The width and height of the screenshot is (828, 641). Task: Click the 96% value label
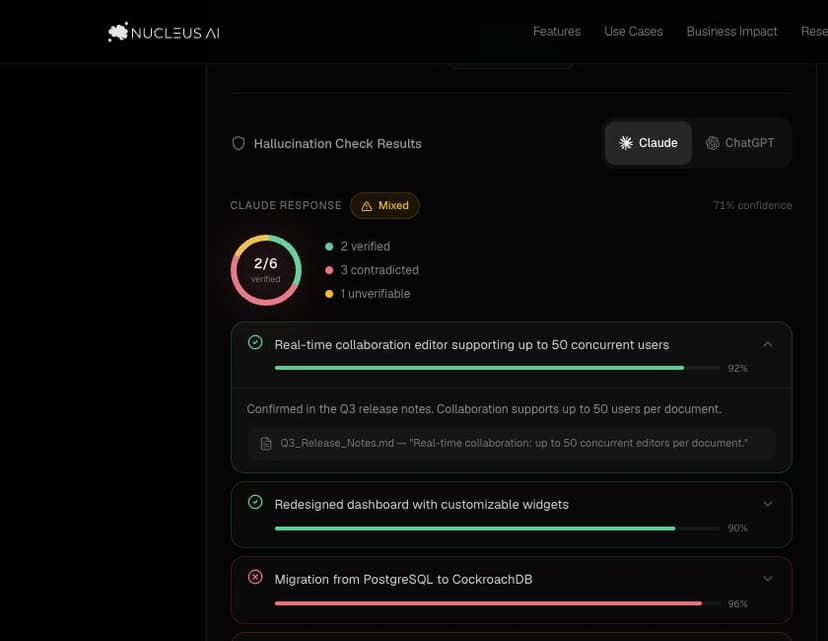(737, 604)
